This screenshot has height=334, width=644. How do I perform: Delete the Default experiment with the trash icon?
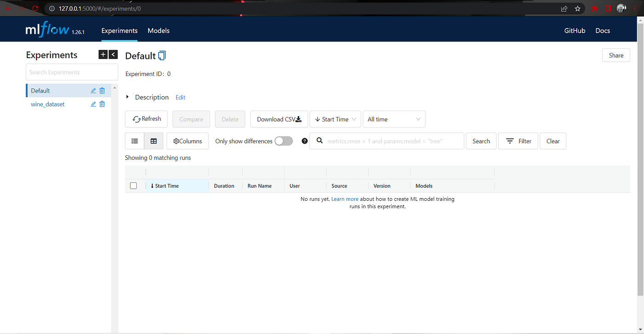point(102,90)
